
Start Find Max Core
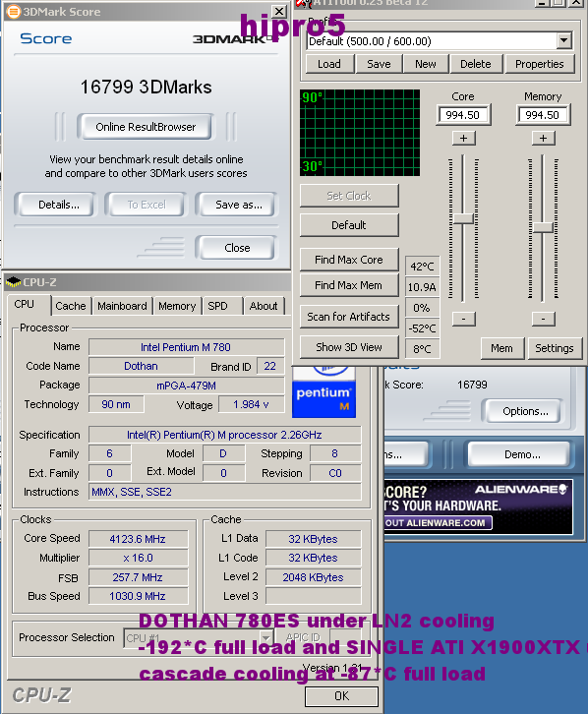tap(349, 260)
